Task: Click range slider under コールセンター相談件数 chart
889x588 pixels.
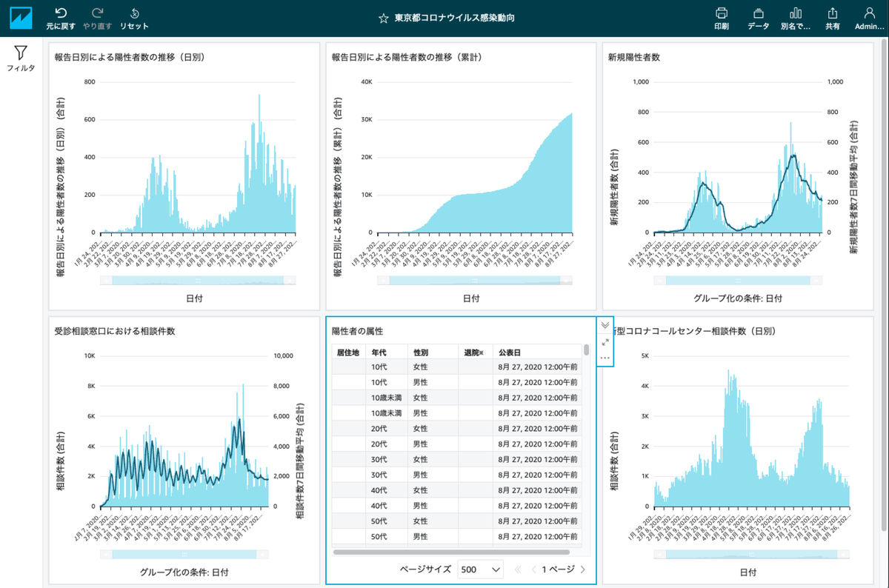Action: click(x=751, y=554)
